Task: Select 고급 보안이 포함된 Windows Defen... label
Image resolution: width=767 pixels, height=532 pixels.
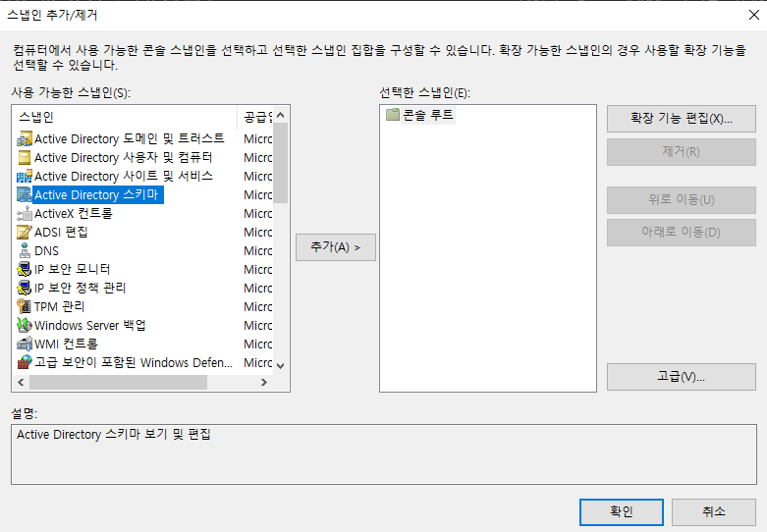Action: 134,362
